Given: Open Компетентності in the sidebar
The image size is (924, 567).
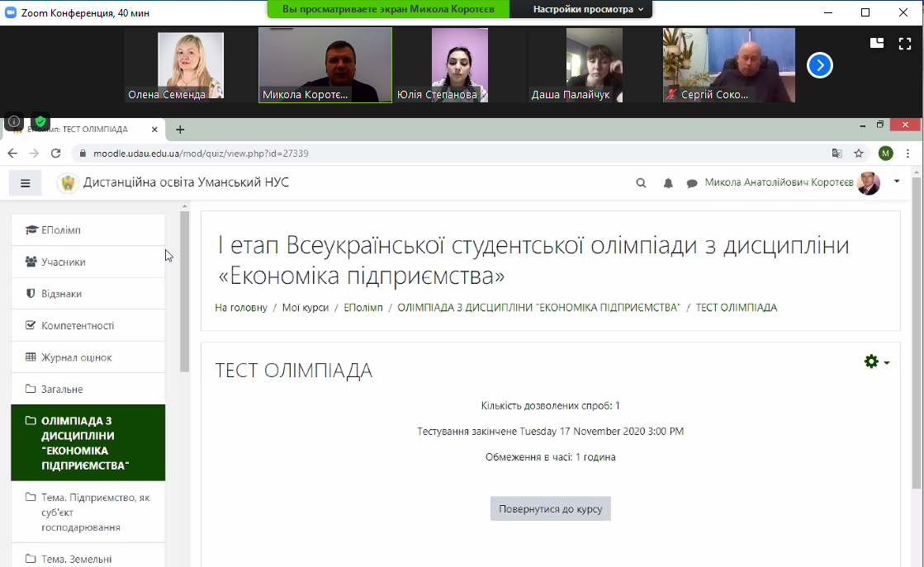Looking at the screenshot, I should pyautogui.click(x=88, y=326).
